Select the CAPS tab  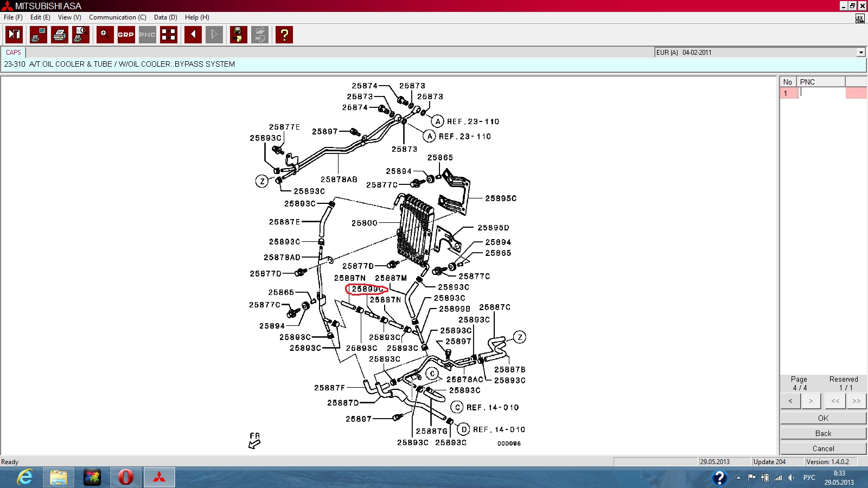(x=14, y=53)
